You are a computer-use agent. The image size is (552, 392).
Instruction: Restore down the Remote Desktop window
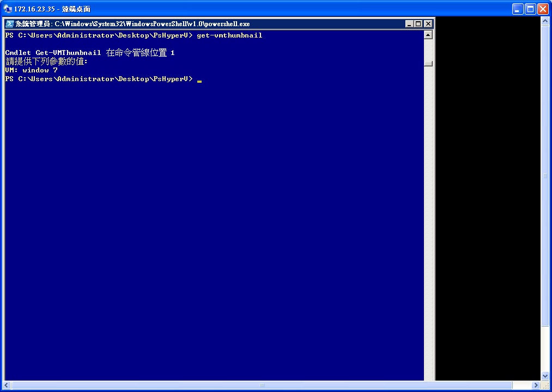coord(531,9)
